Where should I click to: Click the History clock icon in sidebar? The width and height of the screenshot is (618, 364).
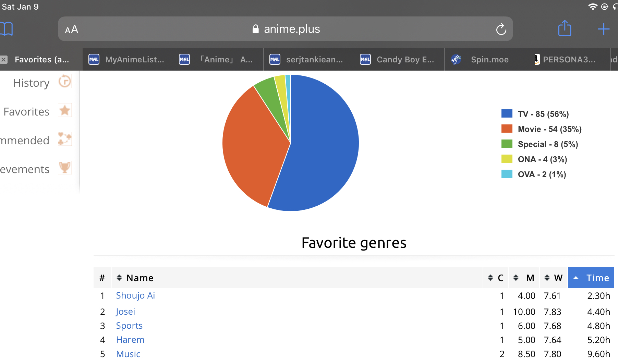tap(64, 82)
